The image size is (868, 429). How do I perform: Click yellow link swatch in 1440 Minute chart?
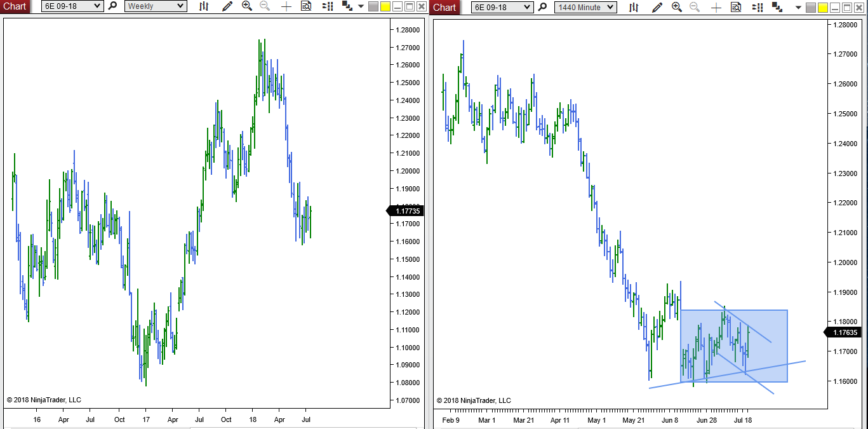[823, 8]
